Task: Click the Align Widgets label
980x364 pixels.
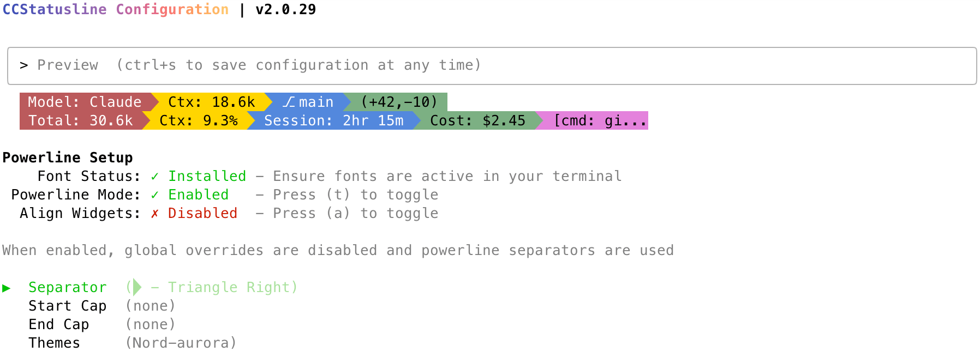Action: click(81, 213)
